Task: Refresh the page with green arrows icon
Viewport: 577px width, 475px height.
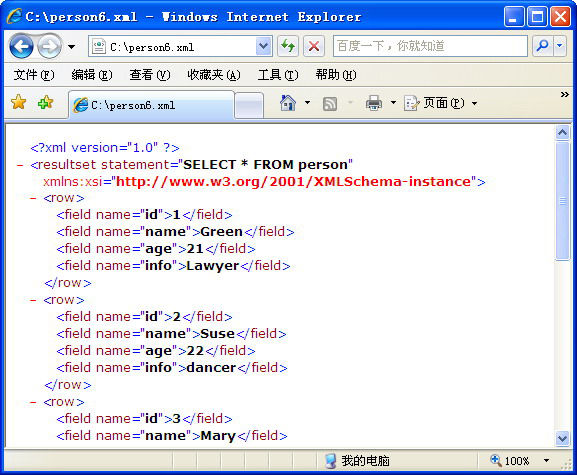Action: [x=288, y=46]
